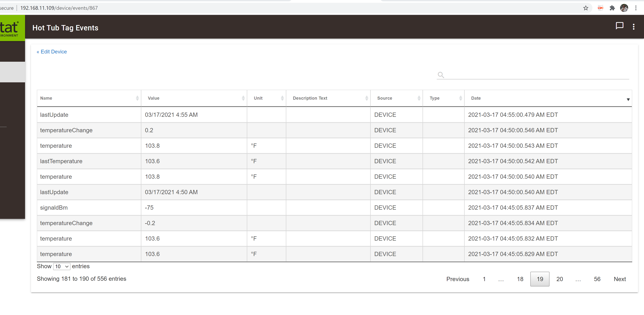
Task: Open the Show entries count dropdown
Action: coord(62,267)
